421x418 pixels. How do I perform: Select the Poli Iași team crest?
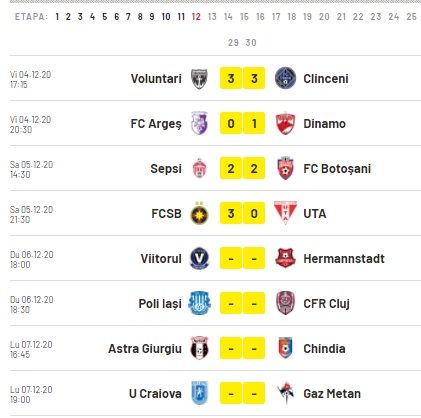(x=199, y=303)
